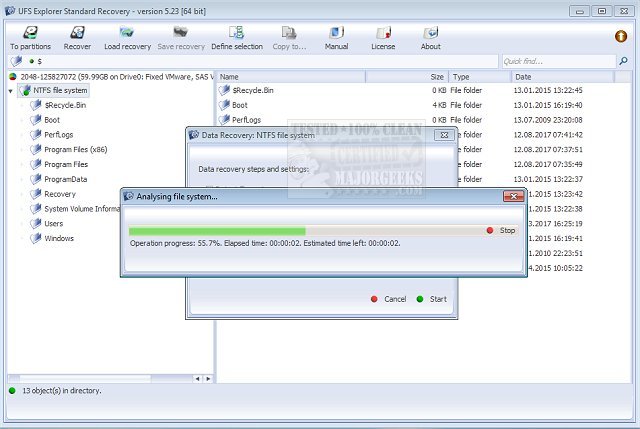Click the red Stop indicator icon
Screen dimensions: 640x429
tap(490, 231)
